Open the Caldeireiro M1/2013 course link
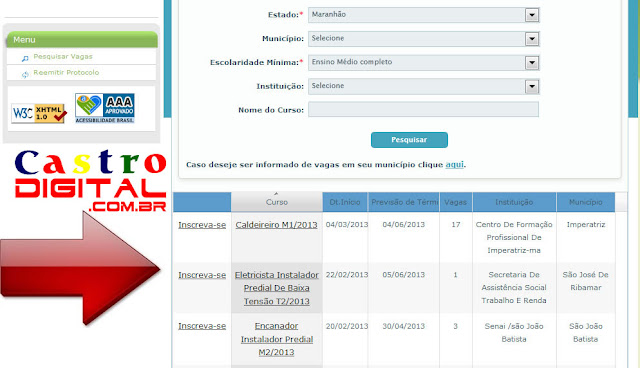Screen dimensions: 640x368 point(276,225)
